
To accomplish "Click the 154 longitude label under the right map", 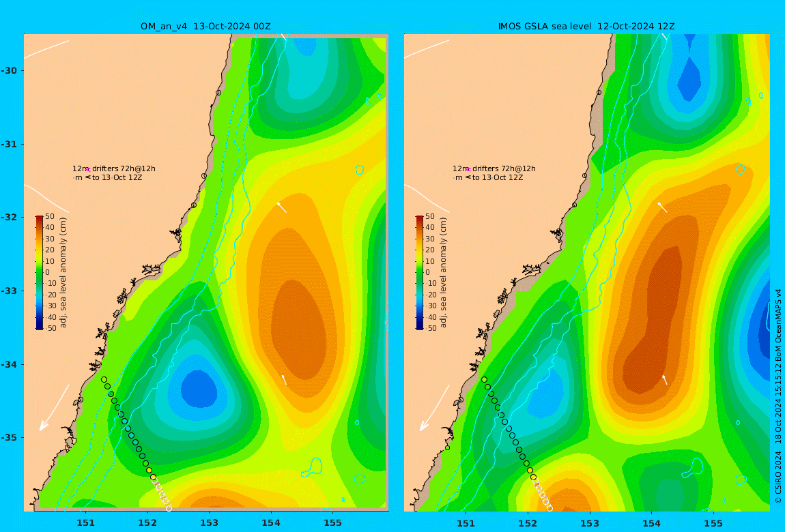I will pyautogui.click(x=651, y=523).
